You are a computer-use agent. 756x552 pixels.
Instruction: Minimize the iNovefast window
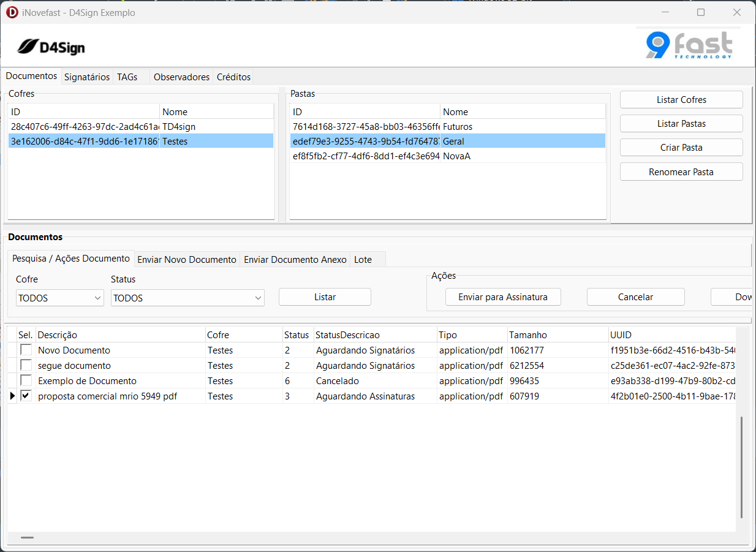[x=665, y=12]
